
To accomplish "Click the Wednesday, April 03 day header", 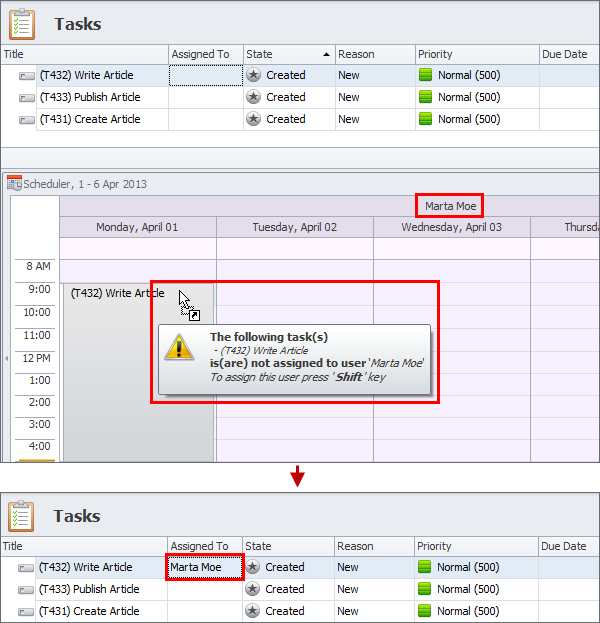I will 451,227.
